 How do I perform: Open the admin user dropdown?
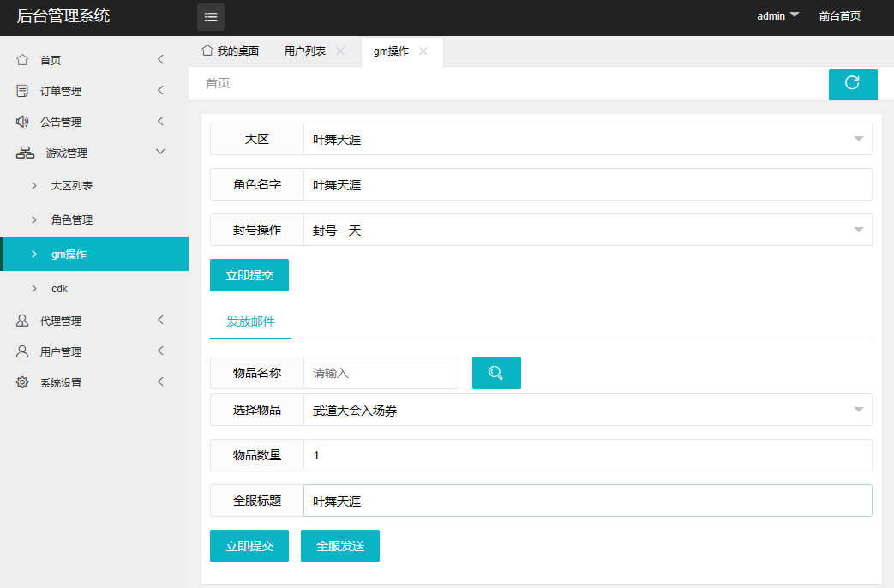[x=777, y=16]
